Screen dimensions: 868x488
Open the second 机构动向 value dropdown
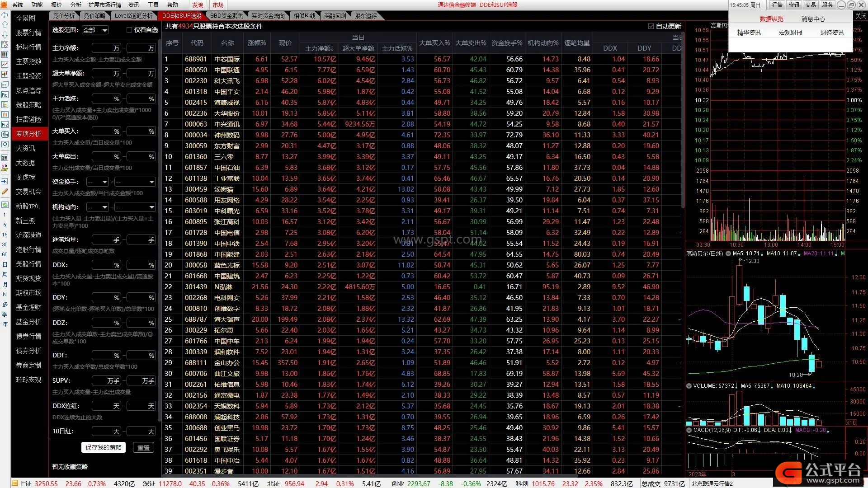point(135,207)
